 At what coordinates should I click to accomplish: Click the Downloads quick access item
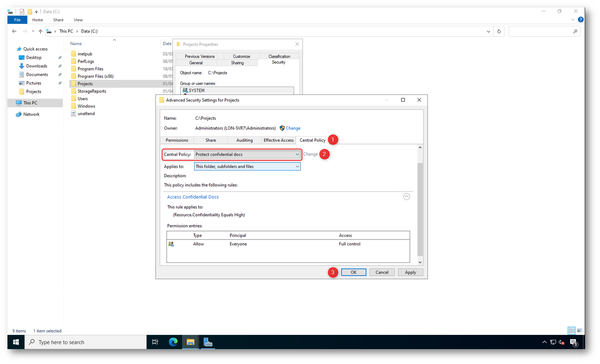[37, 66]
